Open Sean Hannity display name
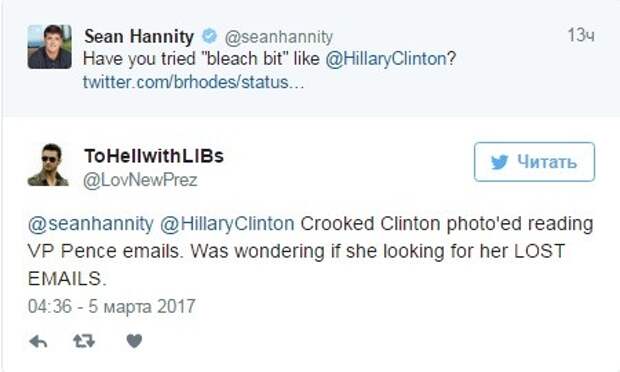The image size is (620, 372). pyautogui.click(x=139, y=36)
